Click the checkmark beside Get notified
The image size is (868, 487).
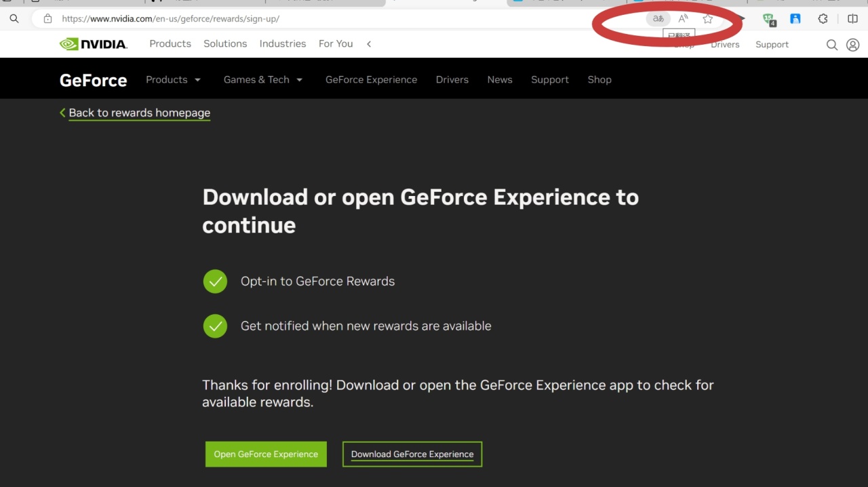215,326
